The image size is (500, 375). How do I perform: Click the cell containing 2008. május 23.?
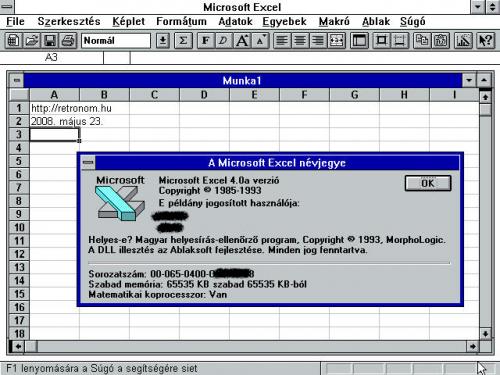click(54, 121)
